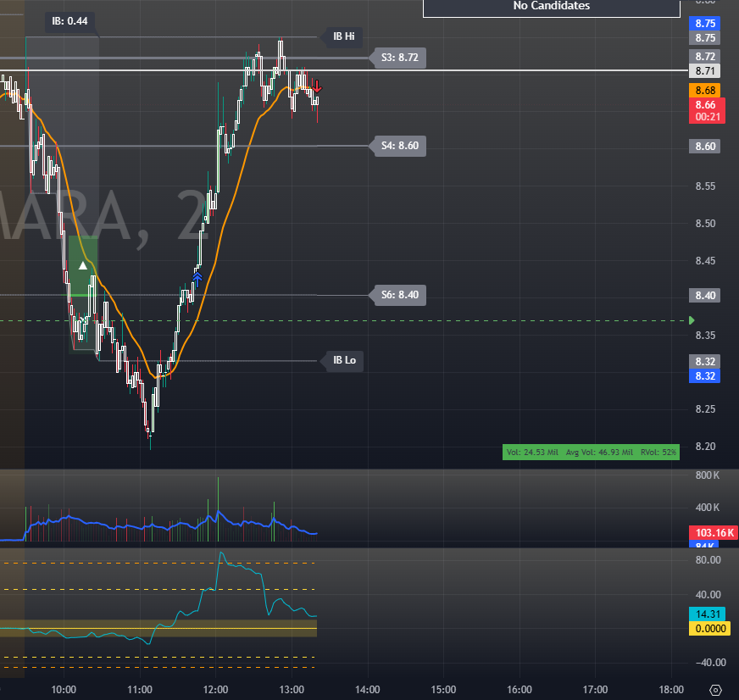The width and height of the screenshot is (739, 700).
Task: Click the 800 K volume axis label
Action: pyautogui.click(x=707, y=475)
